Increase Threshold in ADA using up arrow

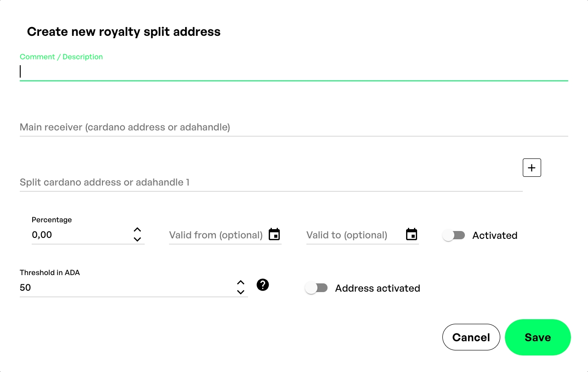[241, 282]
